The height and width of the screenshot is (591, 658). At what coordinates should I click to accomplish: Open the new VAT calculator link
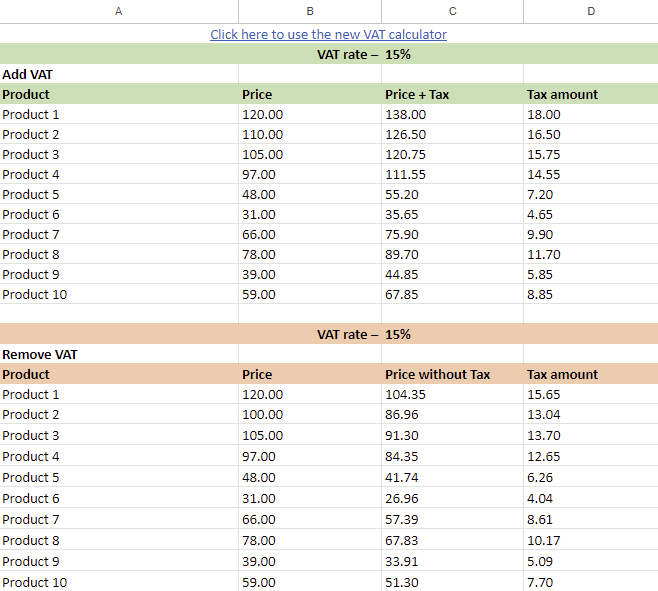(328, 34)
